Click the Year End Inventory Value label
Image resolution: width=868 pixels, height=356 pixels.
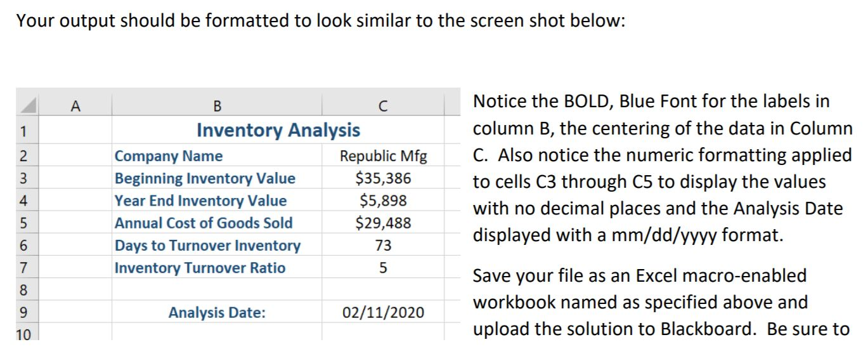tap(200, 201)
